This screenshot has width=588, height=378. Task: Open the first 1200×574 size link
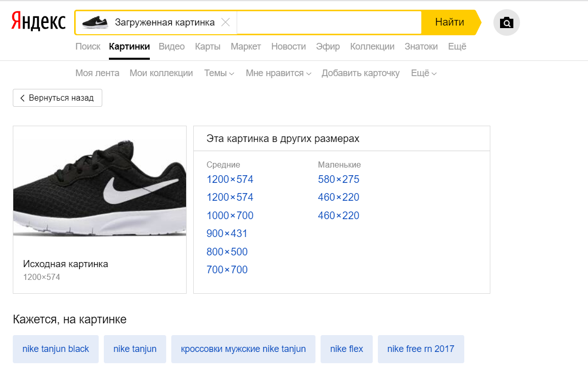coord(230,179)
